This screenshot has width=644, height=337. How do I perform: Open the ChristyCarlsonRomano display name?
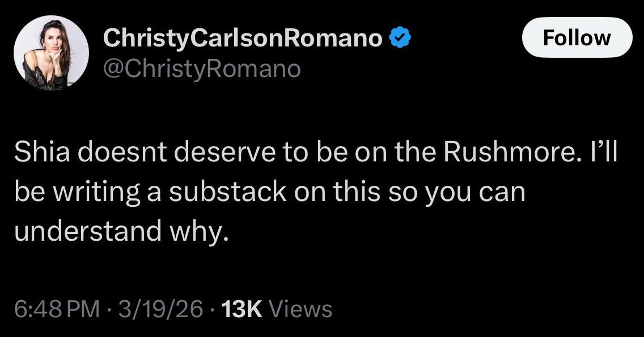pyautogui.click(x=243, y=39)
